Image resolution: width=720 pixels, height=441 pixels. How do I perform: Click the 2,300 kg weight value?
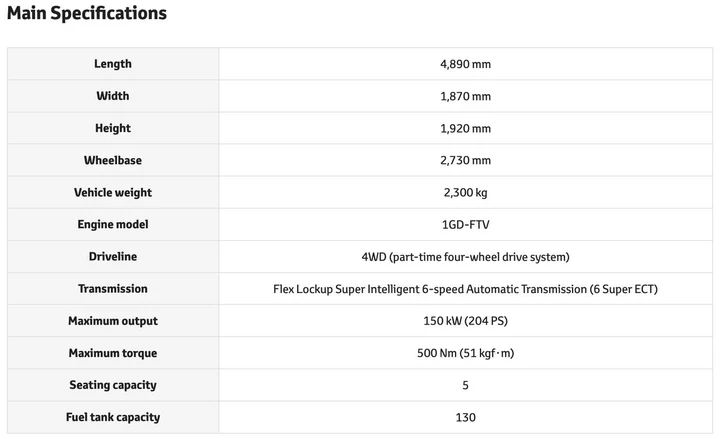pos(465,192)
